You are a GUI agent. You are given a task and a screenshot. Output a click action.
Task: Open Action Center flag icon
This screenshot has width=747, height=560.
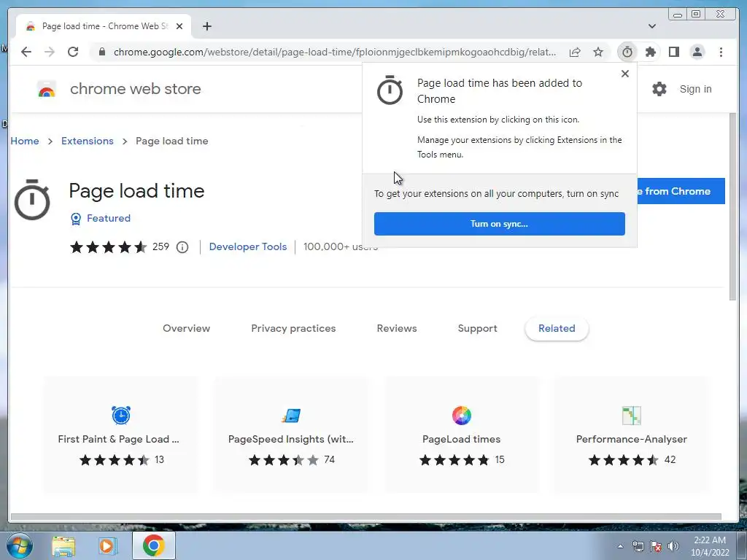point(656,546)
